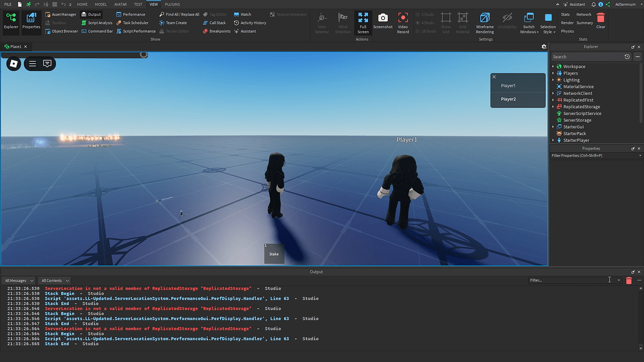
Task: Start Video Record
Action: point(403,23)
